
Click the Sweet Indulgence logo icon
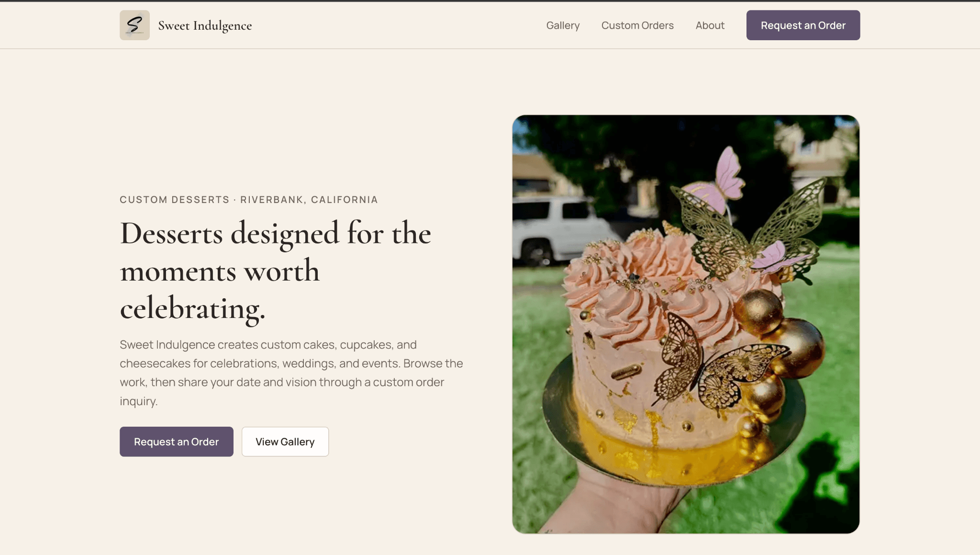[134, 25]
